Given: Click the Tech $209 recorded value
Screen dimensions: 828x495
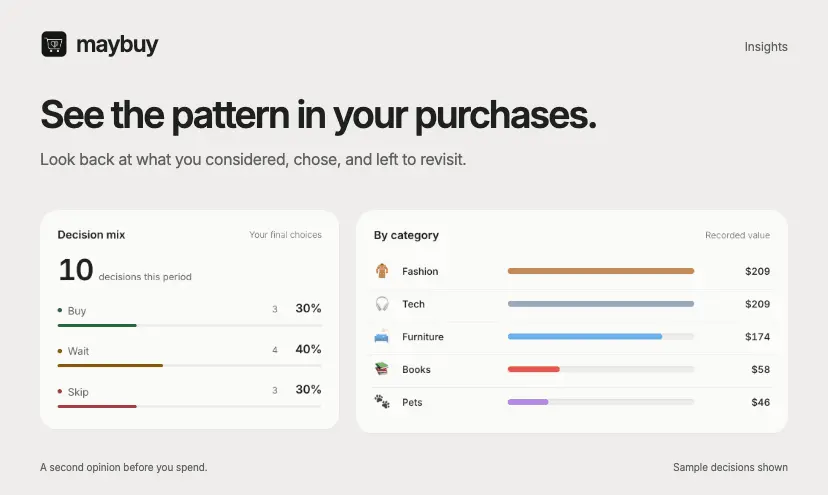Looking at the screenshot, I should 757,304.
